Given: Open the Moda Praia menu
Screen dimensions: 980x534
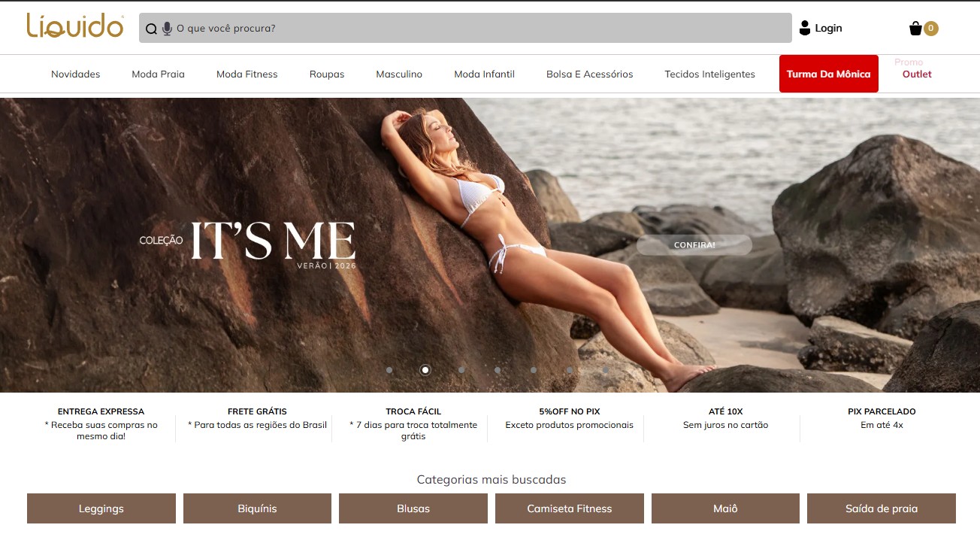Looking at the screenshot, I should [x=158, y=74].
